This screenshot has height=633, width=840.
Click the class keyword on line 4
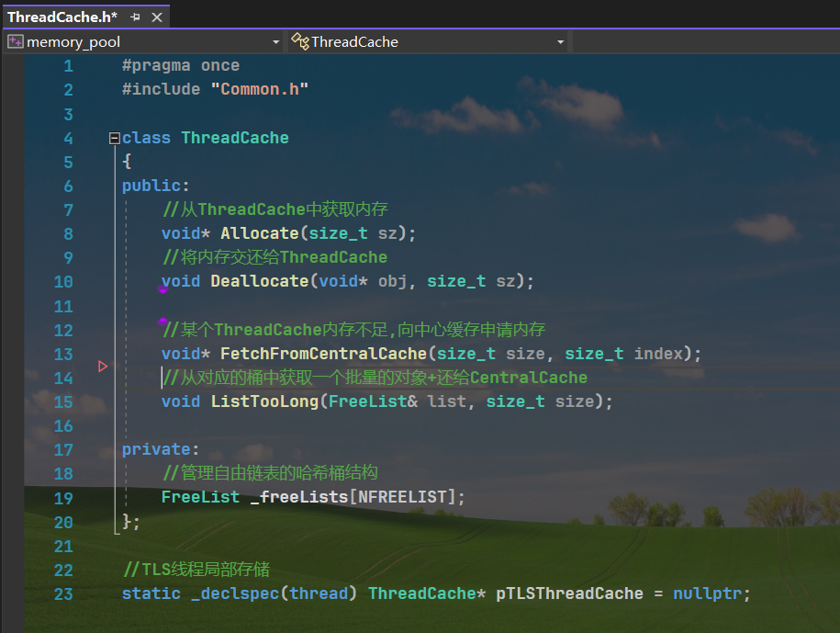[x=146, y=138]
